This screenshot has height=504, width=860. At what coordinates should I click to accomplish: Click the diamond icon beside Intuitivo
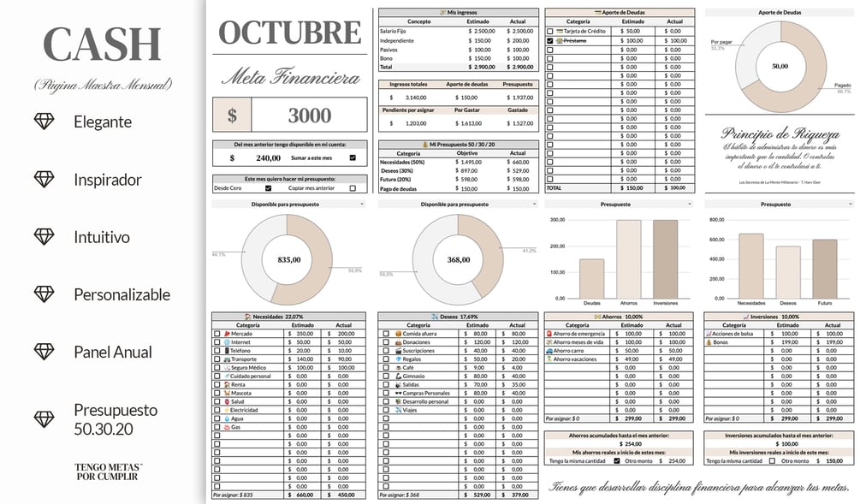tap(44, 236)
